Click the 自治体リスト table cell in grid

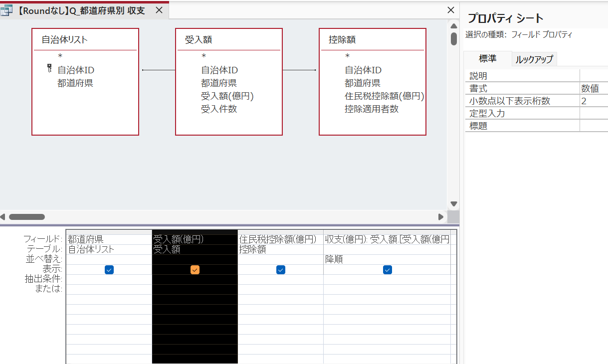109,249
